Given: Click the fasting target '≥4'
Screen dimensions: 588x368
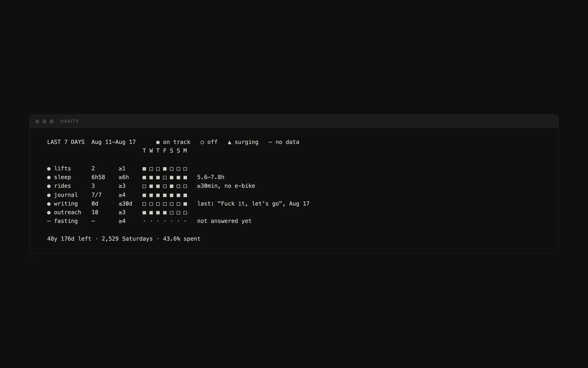Looking at the screenshot, I should [x=122, y=221].
